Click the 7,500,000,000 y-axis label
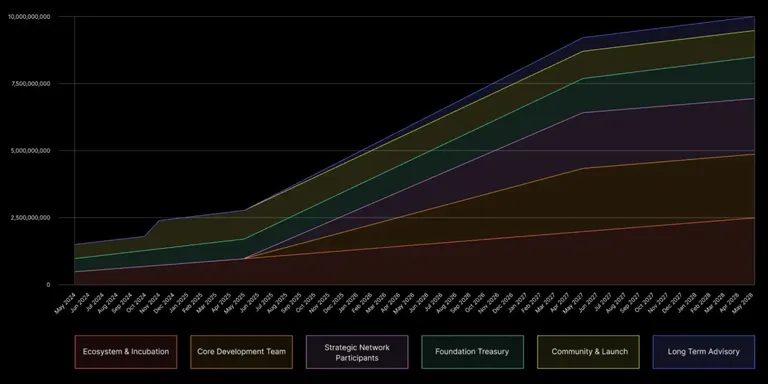Image resolution: width=768 pixels, height=384 pixels. tap(31, 84)
